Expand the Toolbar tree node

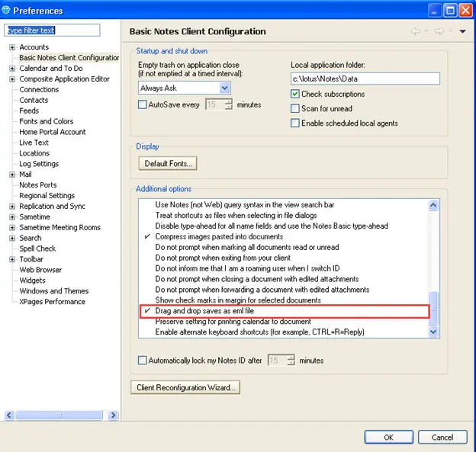coord(12,259)
